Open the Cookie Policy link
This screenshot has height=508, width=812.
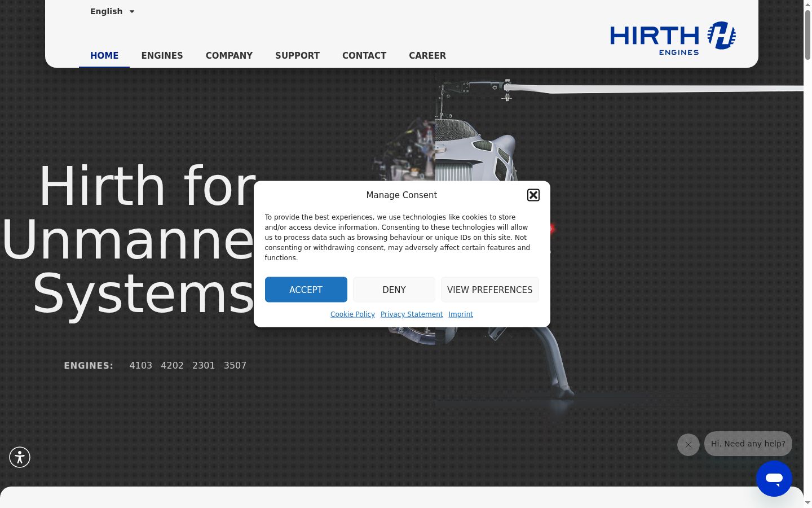352,314
